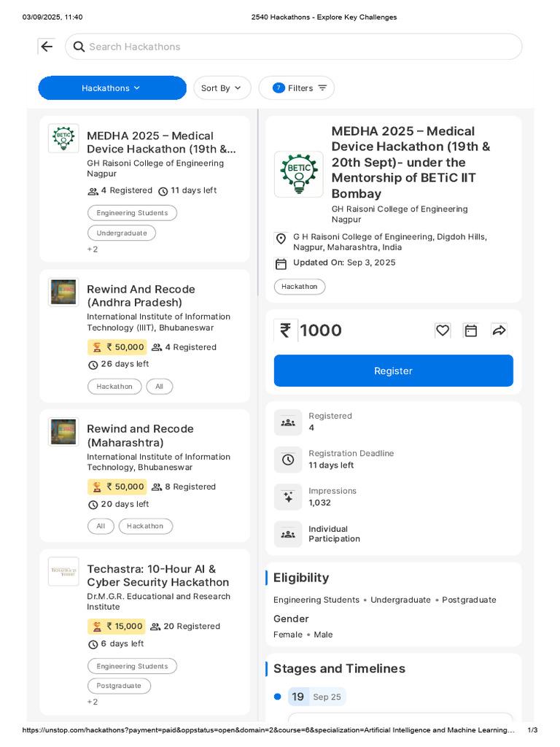This screenshot has width=560, height=747.
Task: Click the Search Hackathons input field
Action: (x=299, y=47)
